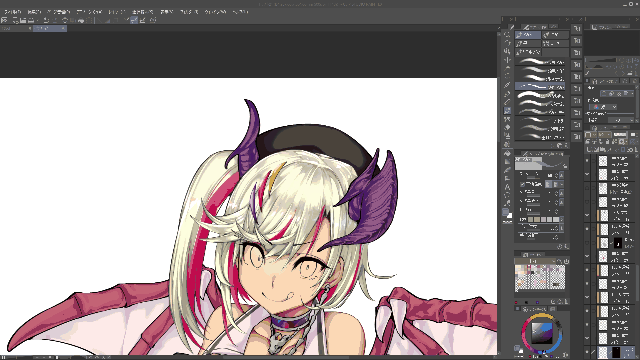Select the Airbrush tool
This screenshot has height=360, width=640.
click(507, 119)
